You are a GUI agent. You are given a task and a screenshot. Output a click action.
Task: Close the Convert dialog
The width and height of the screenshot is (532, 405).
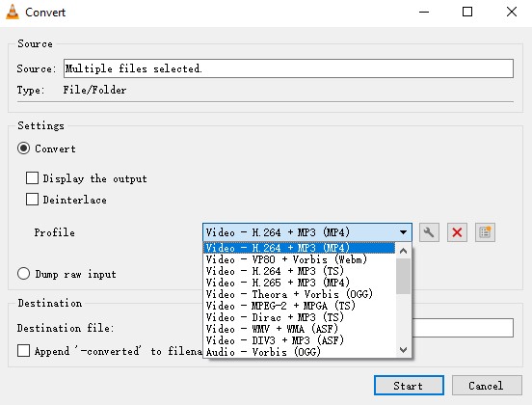[512, 13]
